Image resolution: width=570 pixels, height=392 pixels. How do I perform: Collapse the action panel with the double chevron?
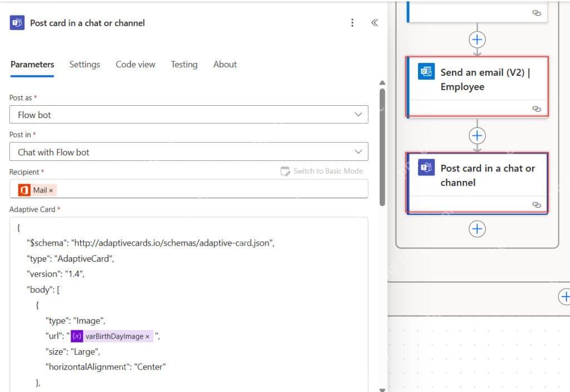(375, 23)
